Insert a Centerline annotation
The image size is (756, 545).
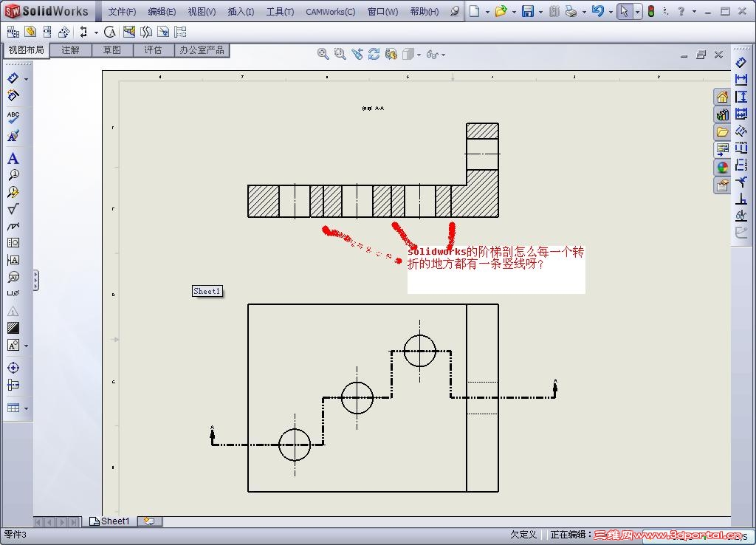(13, 385)
